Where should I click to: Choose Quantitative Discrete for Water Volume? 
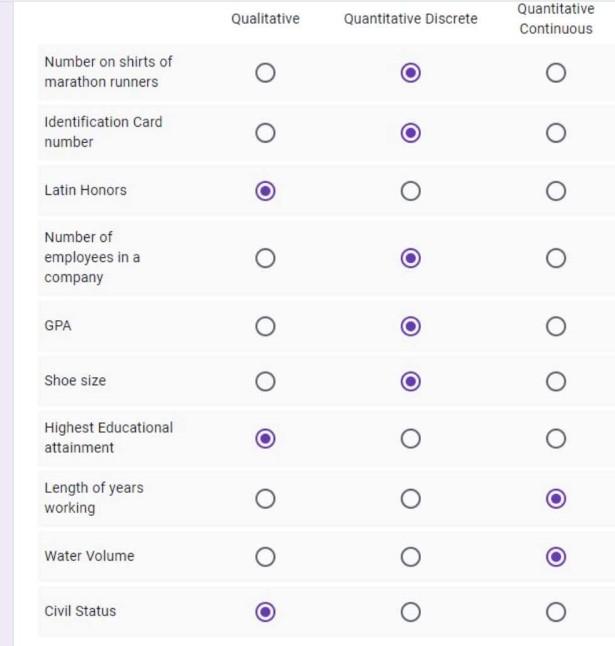coord(410,556)
